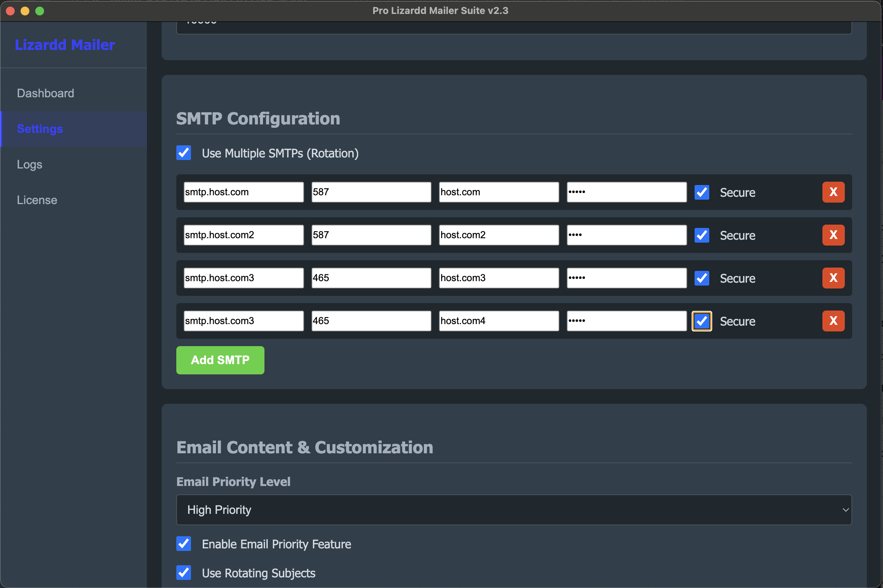Toggle the Use Multiple SMTPs checkbox
The width and height of the screenshot is (883, 588).
click(184, 153)
